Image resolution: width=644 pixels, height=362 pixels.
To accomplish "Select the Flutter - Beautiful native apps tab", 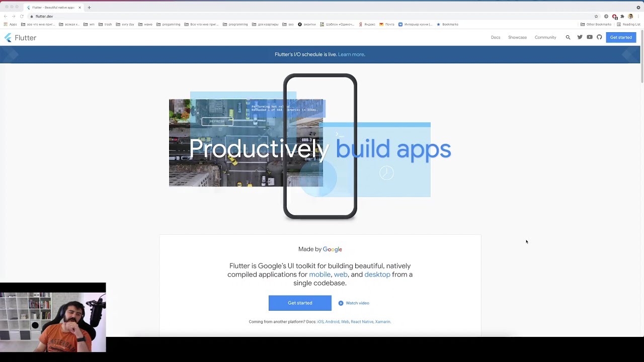I will pyautogui.click(x=53, y=8).
